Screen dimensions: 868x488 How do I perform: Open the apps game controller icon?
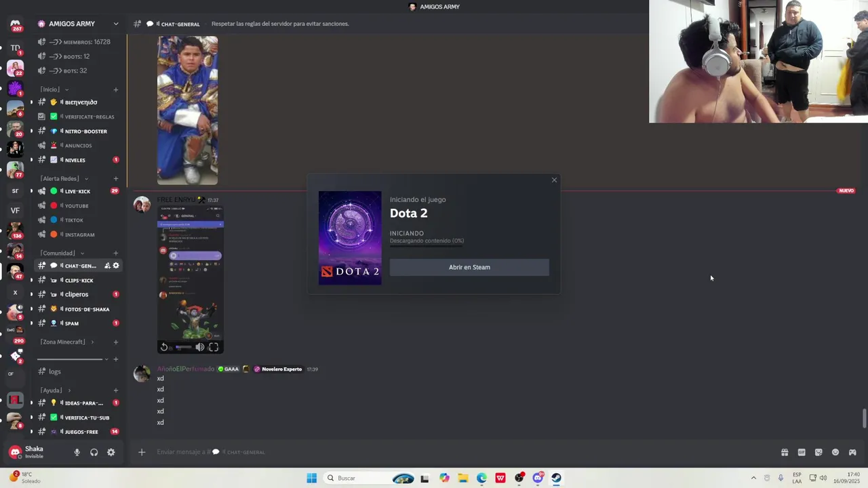click(852, 452)
